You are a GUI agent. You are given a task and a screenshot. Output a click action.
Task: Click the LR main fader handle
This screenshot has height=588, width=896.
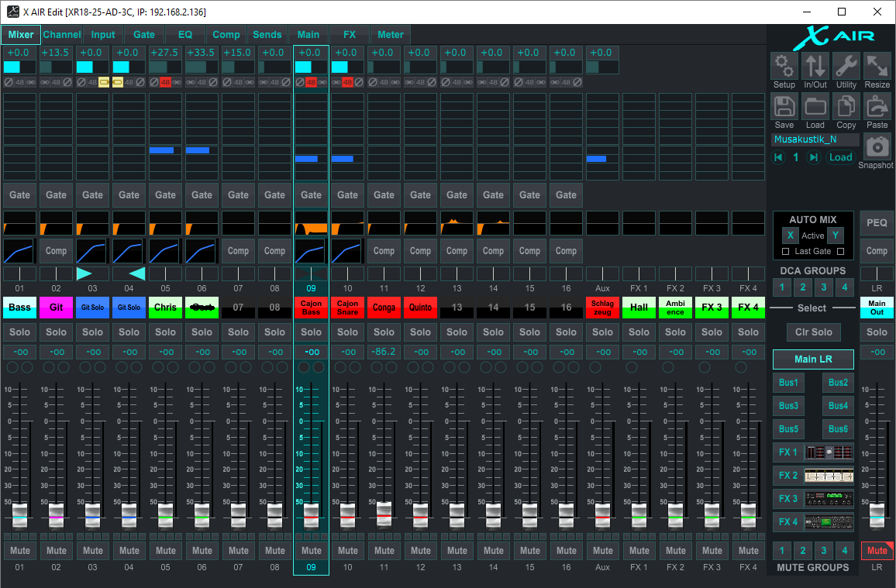(x=877, y=515)
